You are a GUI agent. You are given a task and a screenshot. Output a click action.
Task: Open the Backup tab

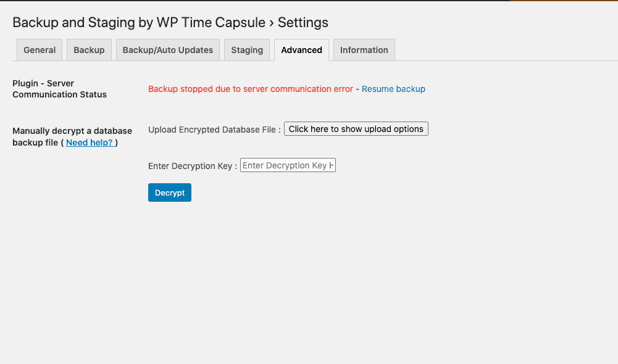click(88, 50)
